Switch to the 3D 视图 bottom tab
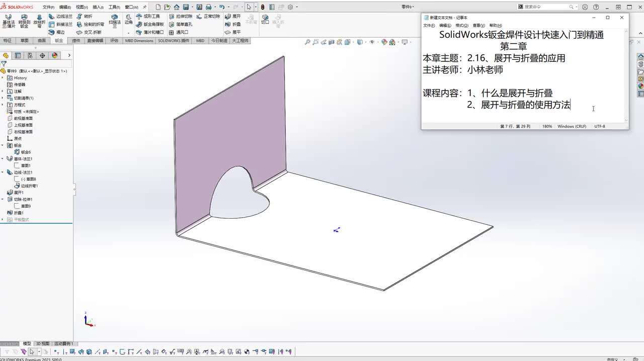Viewport: 644px width, 361px height. [x=43, y=344]
